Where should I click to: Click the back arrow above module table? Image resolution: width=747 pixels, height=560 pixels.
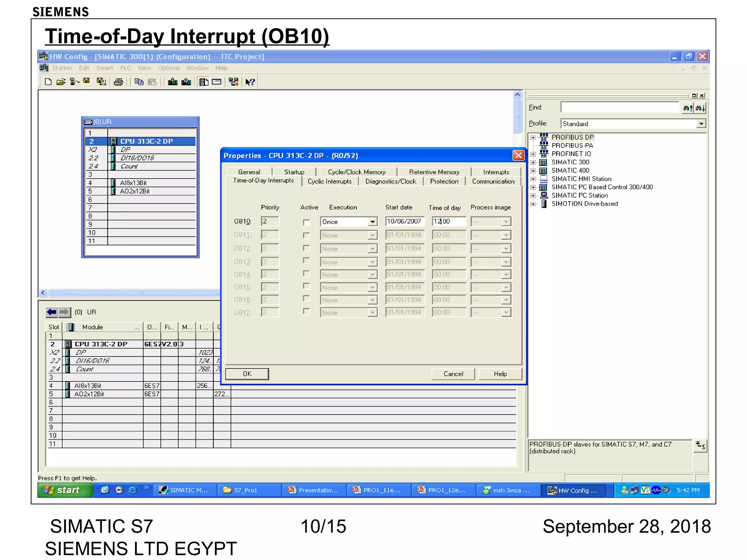[x=52, y=312]
